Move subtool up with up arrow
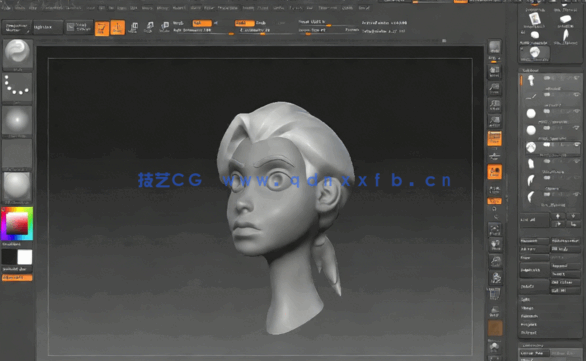 [558, 216]
